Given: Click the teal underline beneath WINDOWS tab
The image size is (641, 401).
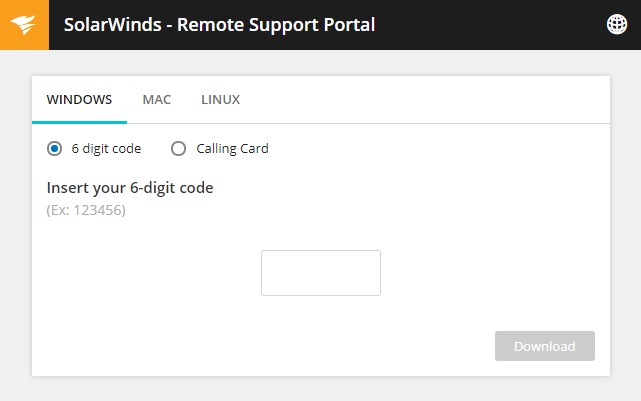Looking at the screenshot, I should 79,122.
